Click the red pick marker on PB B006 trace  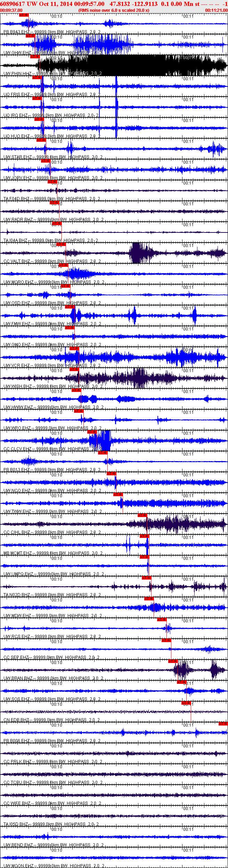(223, 724)
